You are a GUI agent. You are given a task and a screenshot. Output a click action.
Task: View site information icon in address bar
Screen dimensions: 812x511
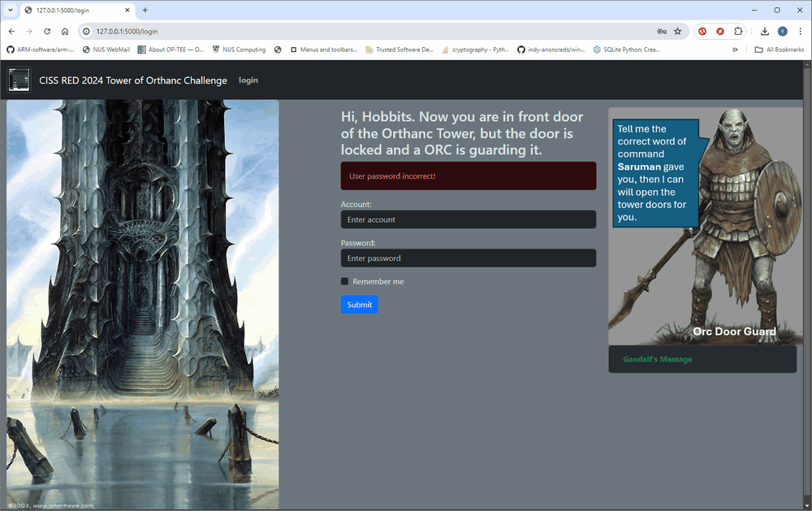87,31
